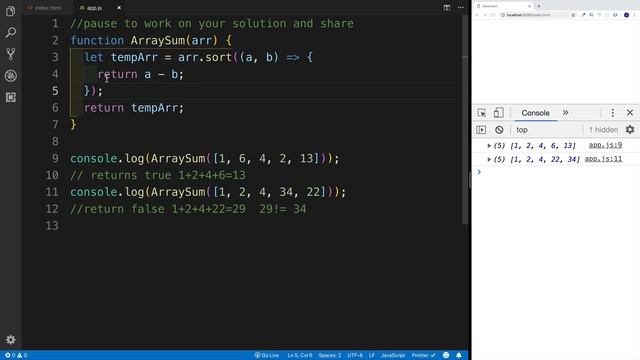
Task: Click the browser reload button
Action: [493, 15]
